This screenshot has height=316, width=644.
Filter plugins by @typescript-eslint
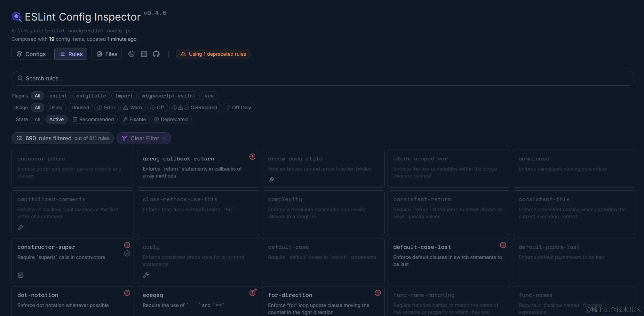tap(169, 96)
